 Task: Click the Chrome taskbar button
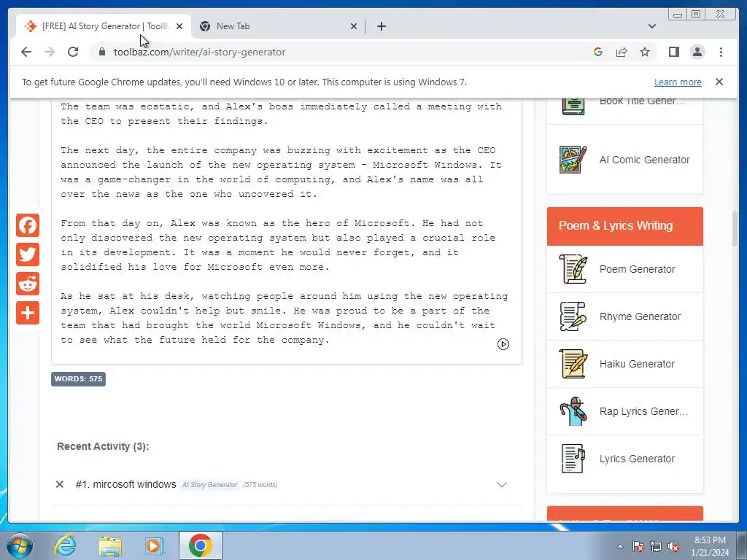point(201,545)
